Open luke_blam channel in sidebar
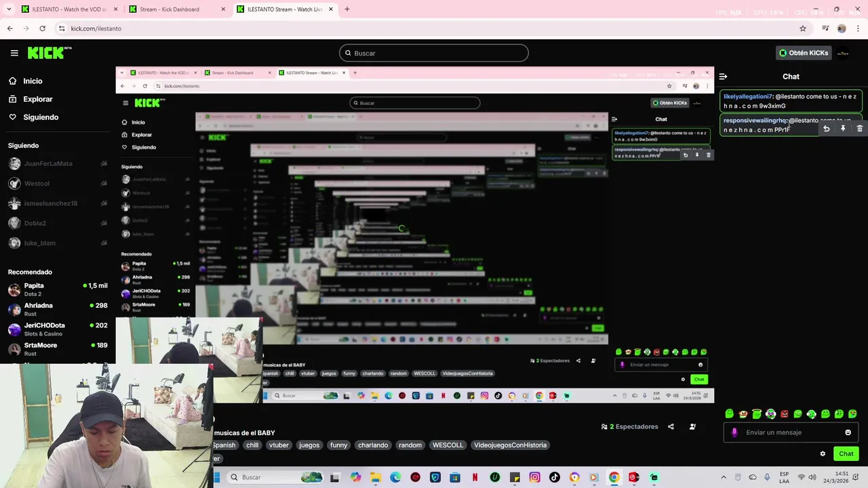868x488 pixels. point(58,243)
